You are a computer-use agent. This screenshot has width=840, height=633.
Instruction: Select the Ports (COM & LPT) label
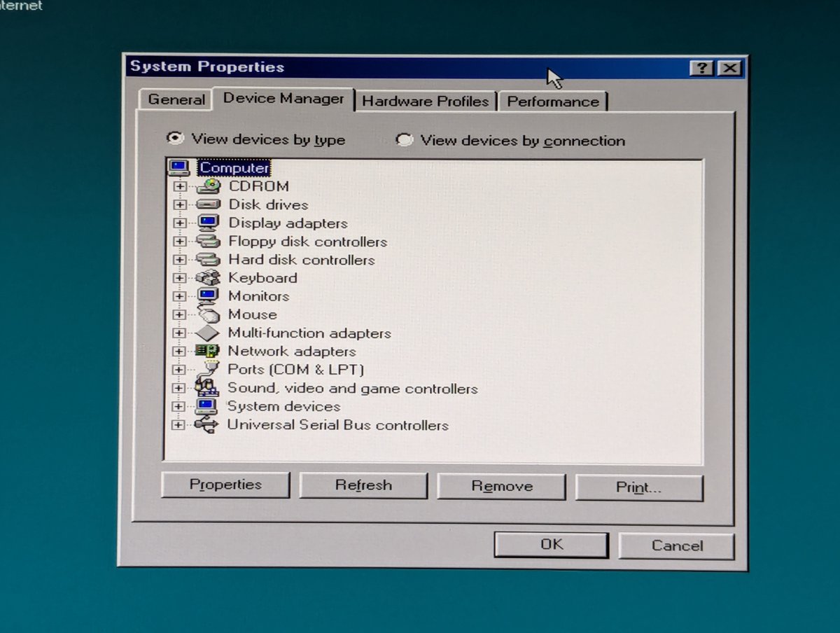tap(295, 370)
